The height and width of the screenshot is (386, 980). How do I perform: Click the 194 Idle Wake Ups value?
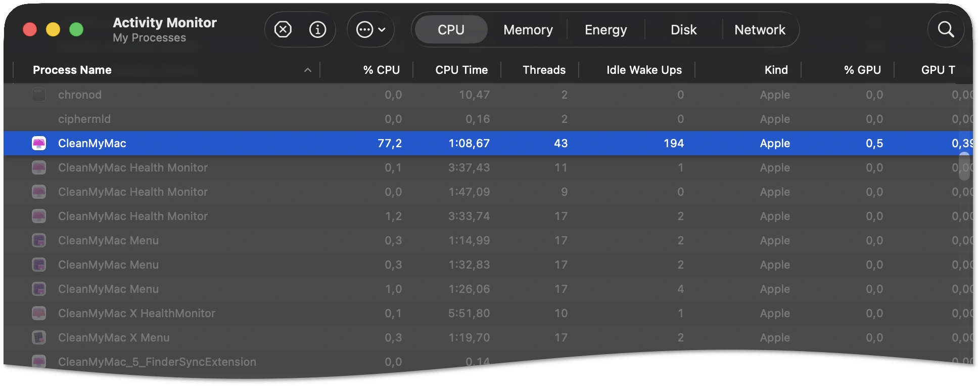click(674, 143)
